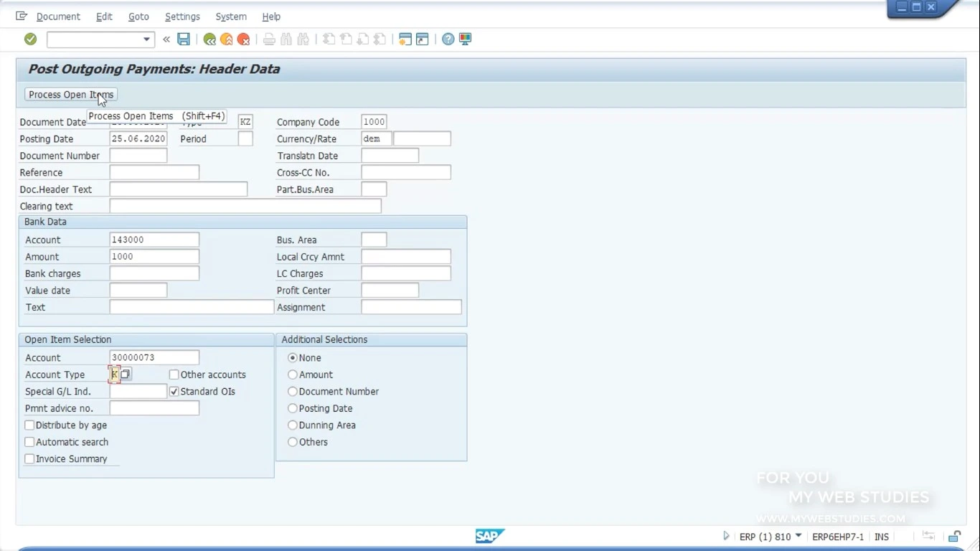Click the Save diskette icon

pos(184,39)
